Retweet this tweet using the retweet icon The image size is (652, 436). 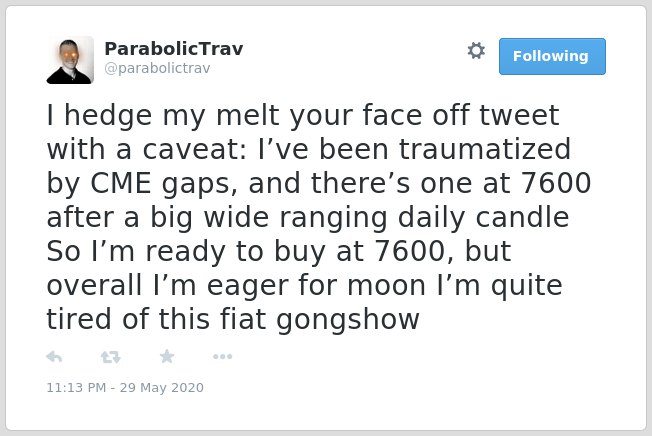click(111, 357)
